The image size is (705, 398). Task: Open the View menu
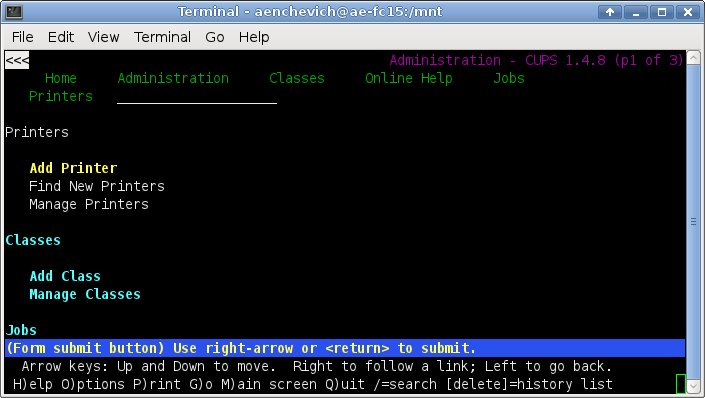coord(103,37)
